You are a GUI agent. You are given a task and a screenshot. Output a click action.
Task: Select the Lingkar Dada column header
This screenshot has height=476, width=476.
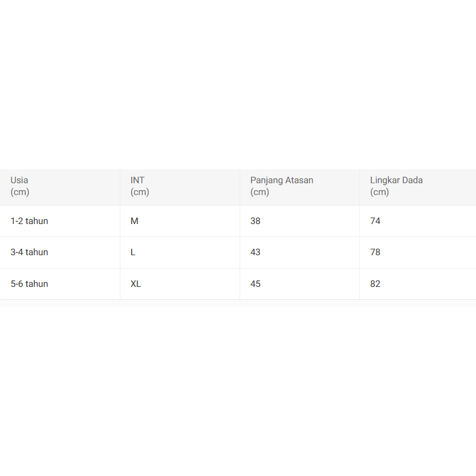[x=396, y=180]
